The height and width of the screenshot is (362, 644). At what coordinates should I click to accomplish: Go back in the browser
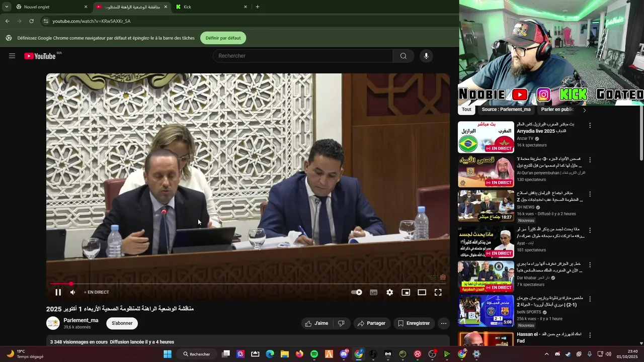click(8, 21)
